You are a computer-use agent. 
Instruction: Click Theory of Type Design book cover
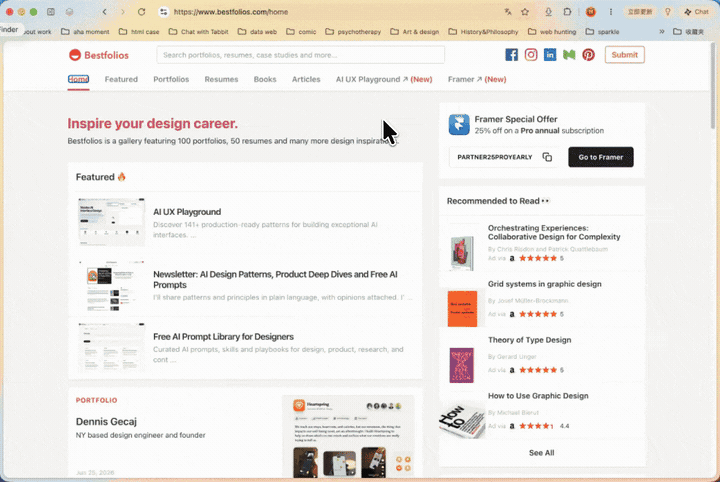click(x=461, y=365)
